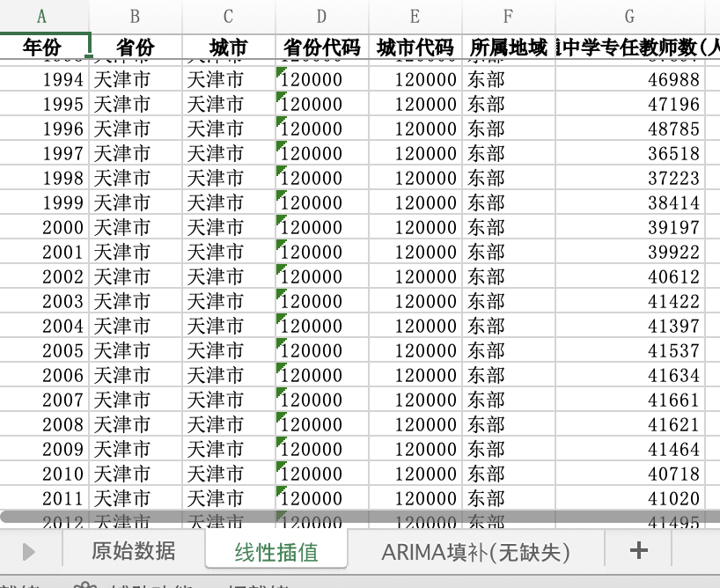Screen dimensions: 720x588
Task: Click teacher count cell 41537
Action: coord(630,350)
